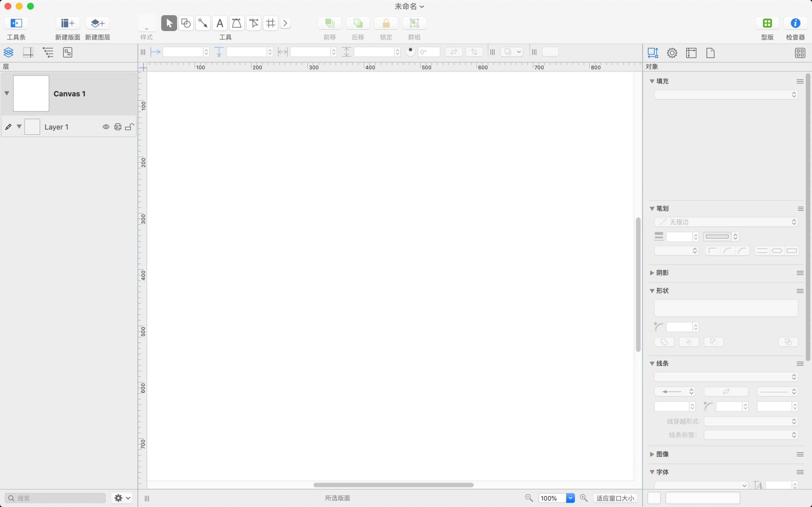Switch to Canvas inspector tab
This screenshot has width=812, height=507.
pyautogui.click(x=691, y=53)
